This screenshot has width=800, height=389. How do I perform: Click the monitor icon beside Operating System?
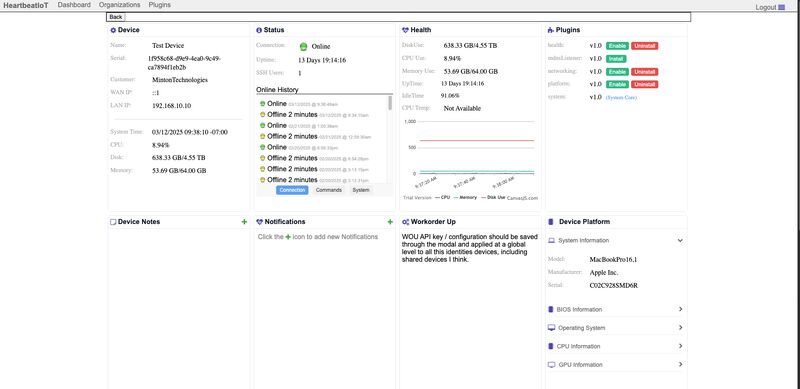pos(551,328)
